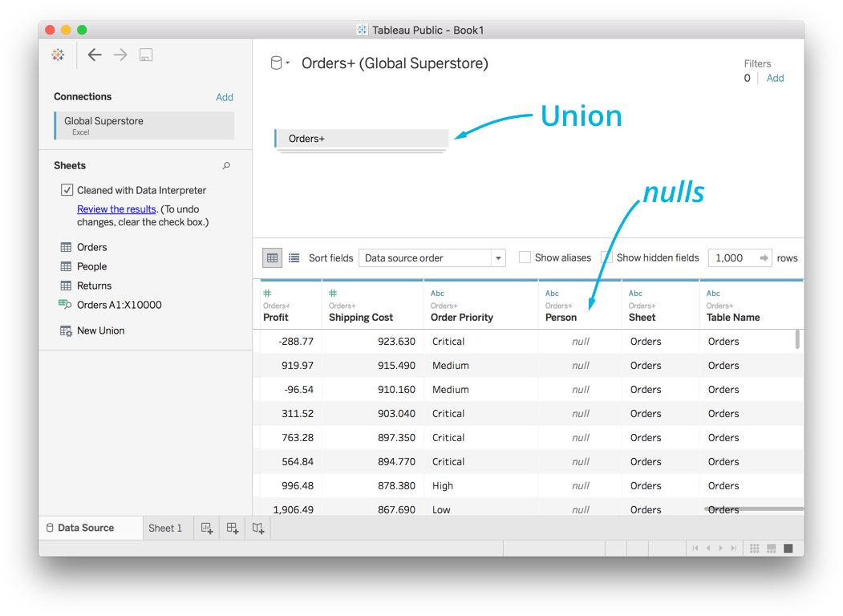Image resolution: width=843 pixels, height=616 pixels.
Task: Open data source dropdown next to cylinder
Action: [280, 63]
